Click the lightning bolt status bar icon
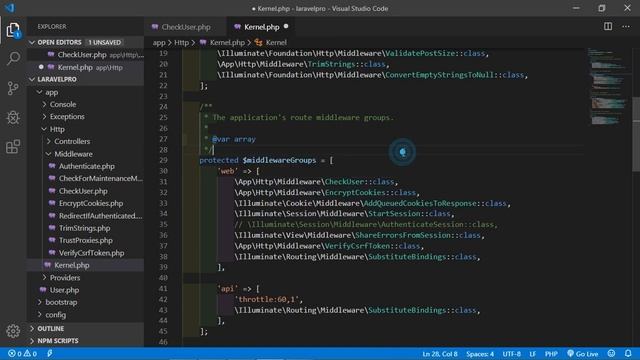The width and height of the screenshot is (640, 360). pos(49,353)
